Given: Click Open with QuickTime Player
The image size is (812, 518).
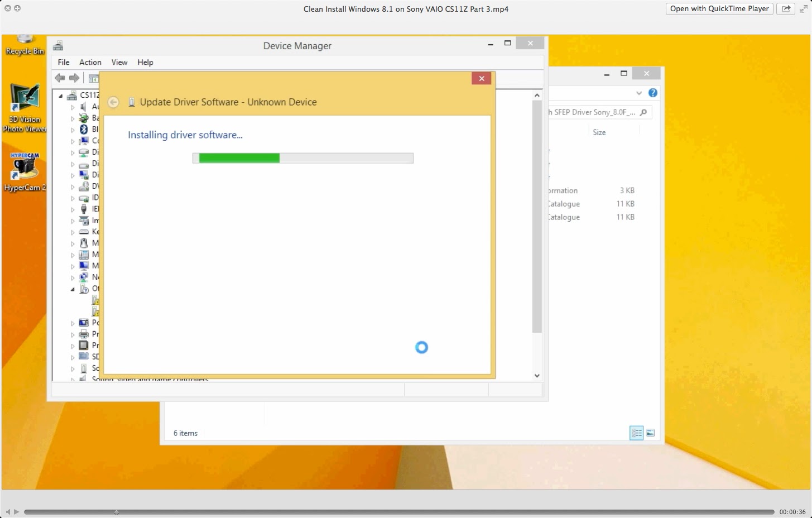Looking at the screenshot, I should [719, 8].
